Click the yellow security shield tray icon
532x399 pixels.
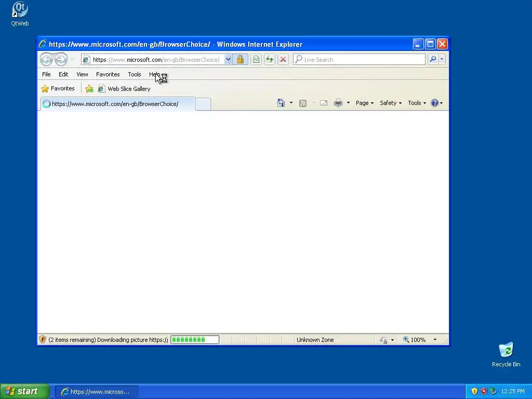point(474,391)
